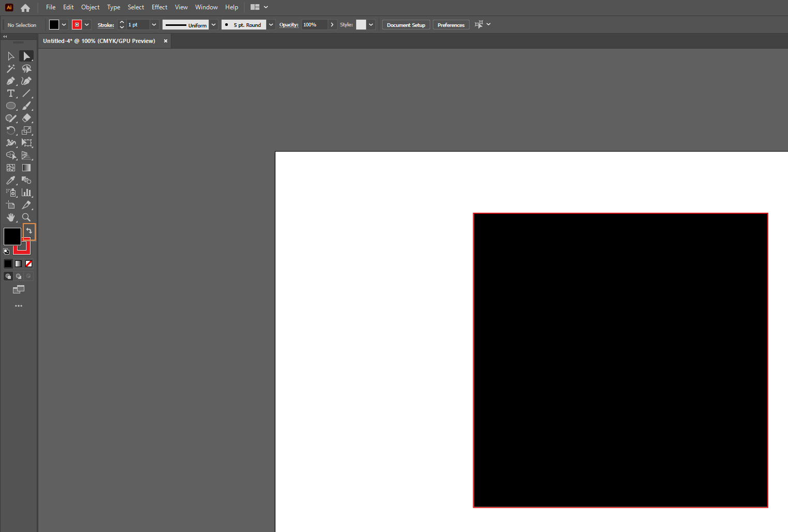
Task: Select the Symbol Sprayer tool
Action: (x=11, y=193)
